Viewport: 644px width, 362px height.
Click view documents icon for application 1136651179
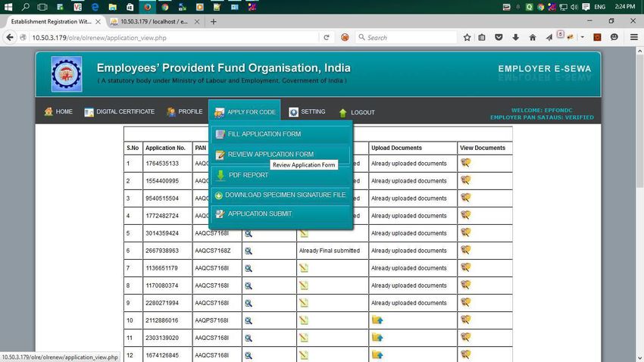click(x=465, y=267)
